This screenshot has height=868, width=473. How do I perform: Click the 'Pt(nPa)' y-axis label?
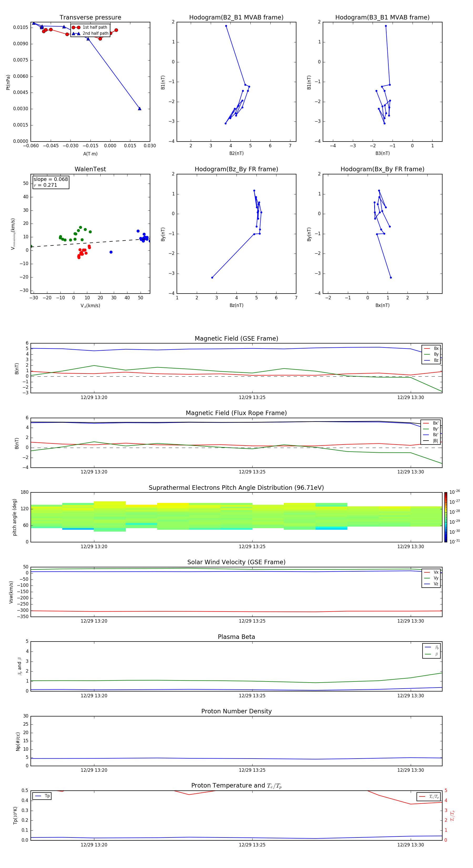point(8,82)
